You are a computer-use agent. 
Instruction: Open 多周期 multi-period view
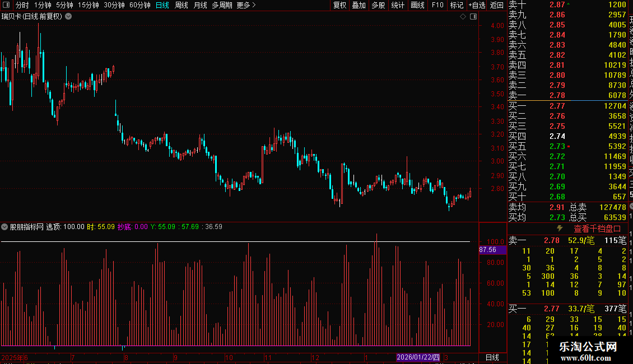tap(222, 5)
